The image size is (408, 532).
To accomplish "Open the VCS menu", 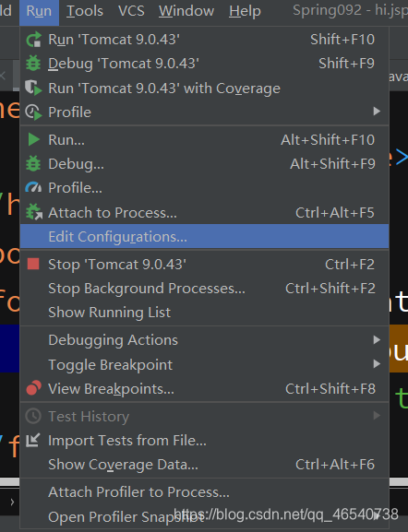I will click(x=131, y=11).
